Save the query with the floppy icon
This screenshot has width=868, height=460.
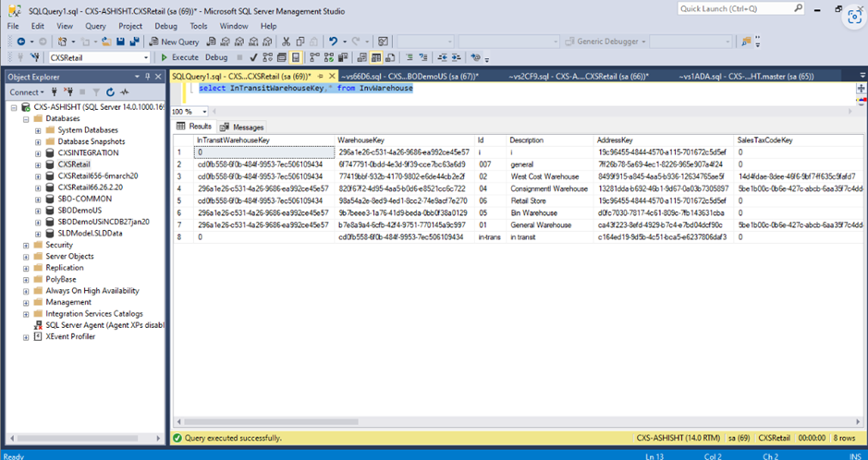120,42
